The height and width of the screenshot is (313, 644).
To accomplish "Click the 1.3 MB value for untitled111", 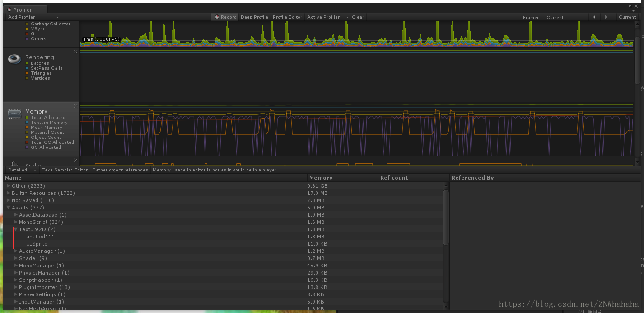I will [316, 237].
